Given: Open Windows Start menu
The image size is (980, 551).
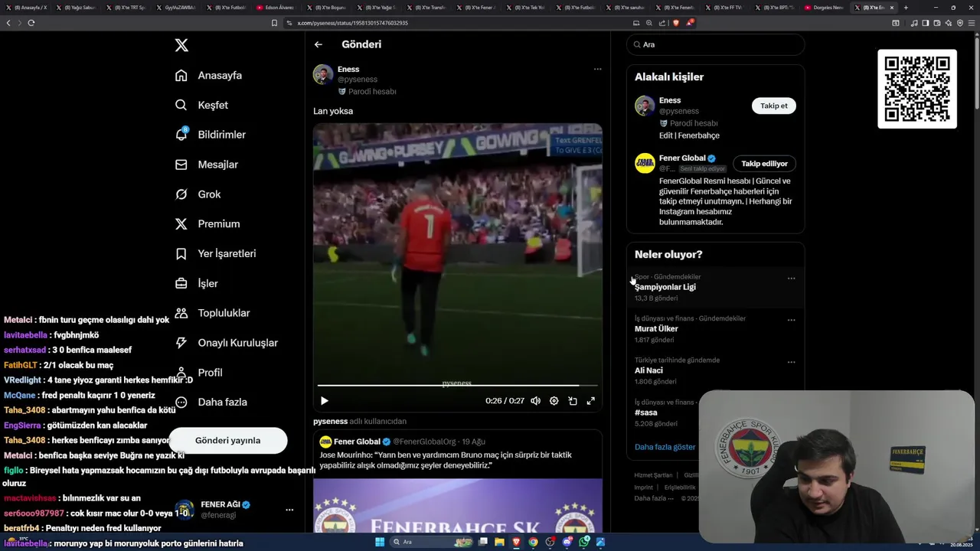Looking at the screenshot, I should point(379,542).
